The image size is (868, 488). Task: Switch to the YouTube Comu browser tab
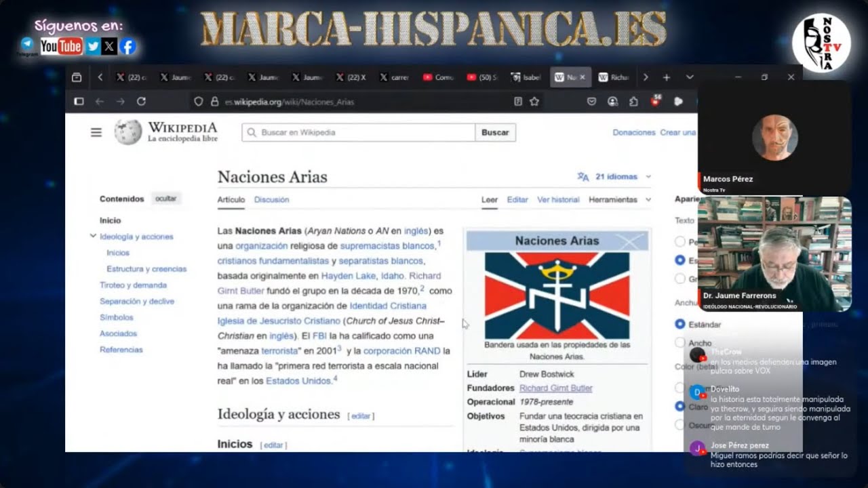click(438, 77)
